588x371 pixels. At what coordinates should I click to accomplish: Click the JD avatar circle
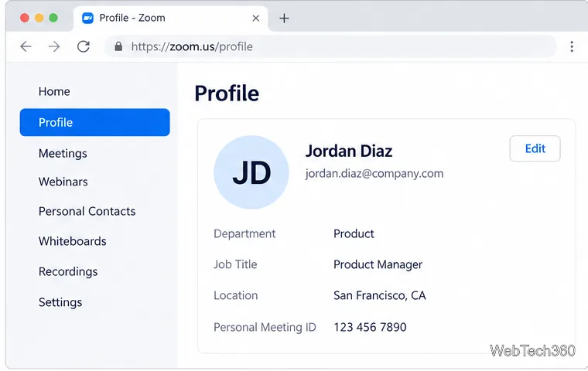click(x=251, y=172)
